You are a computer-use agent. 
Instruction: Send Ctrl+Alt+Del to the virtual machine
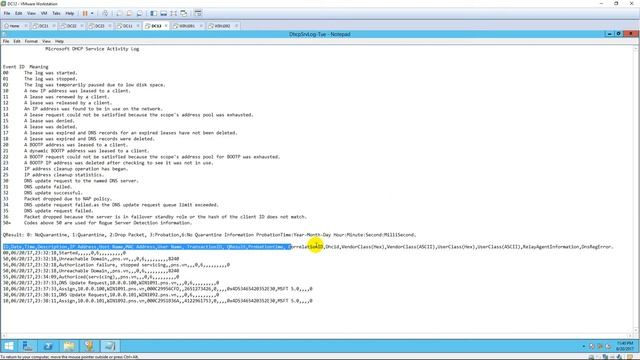click(105, 13)
